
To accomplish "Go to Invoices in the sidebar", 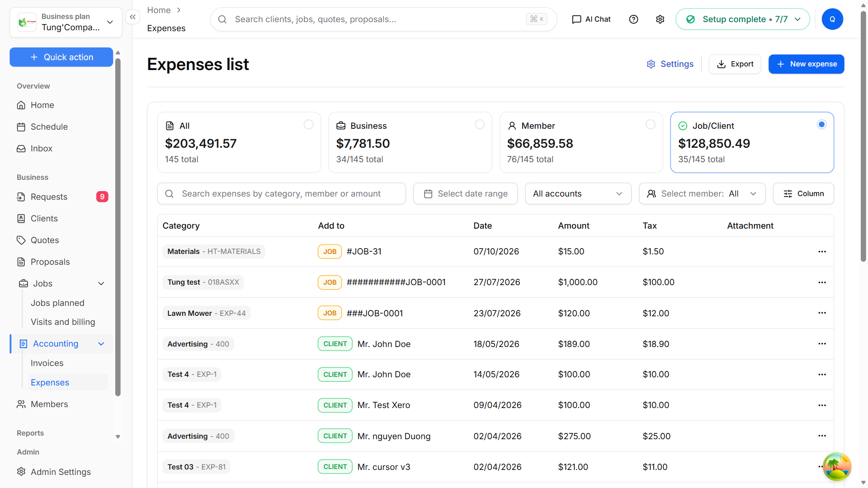I will [47, 363].
